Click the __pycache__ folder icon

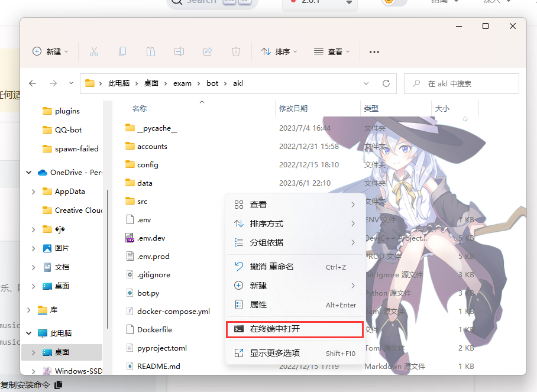coord(130,128)
